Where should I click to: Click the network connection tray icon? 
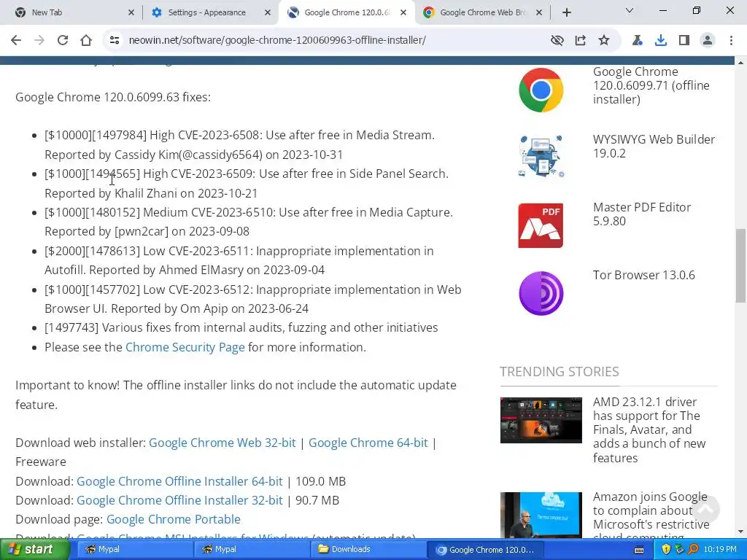point(680,549)
